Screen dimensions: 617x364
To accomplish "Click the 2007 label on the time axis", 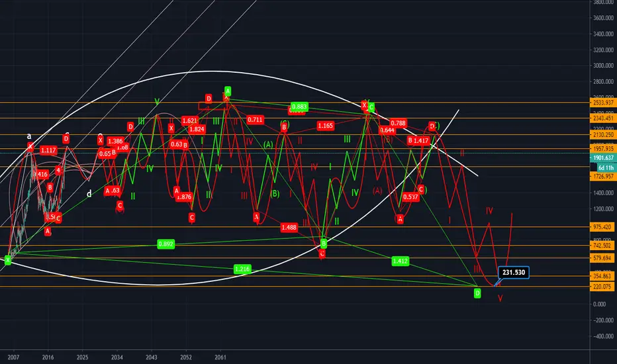I will (13, 357).
